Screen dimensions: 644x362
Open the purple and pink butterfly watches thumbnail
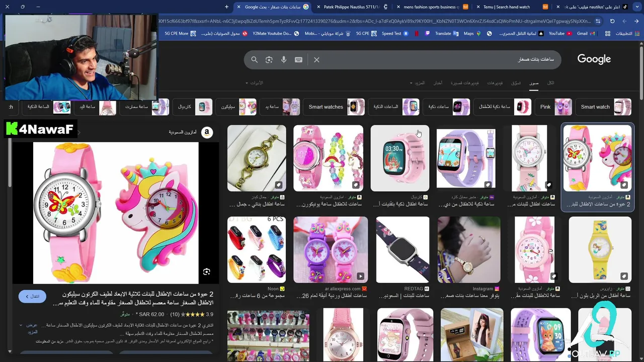pyautogui.click(x=331, y=250)
